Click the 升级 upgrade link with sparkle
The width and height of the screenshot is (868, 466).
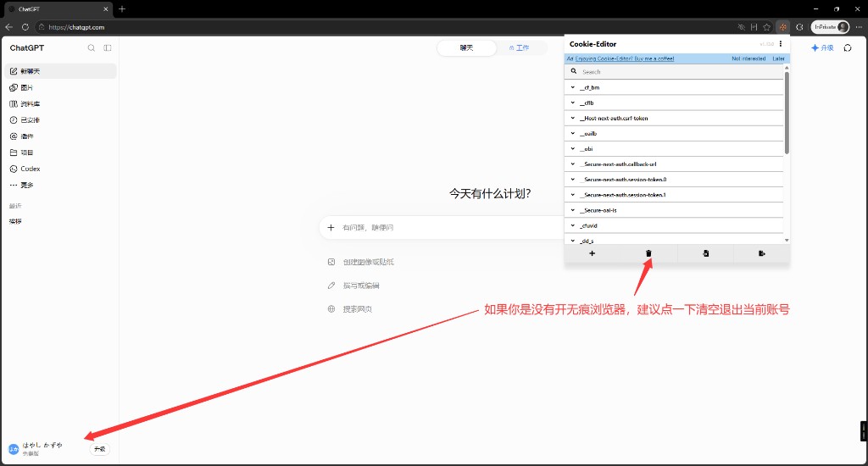[822, 48]
